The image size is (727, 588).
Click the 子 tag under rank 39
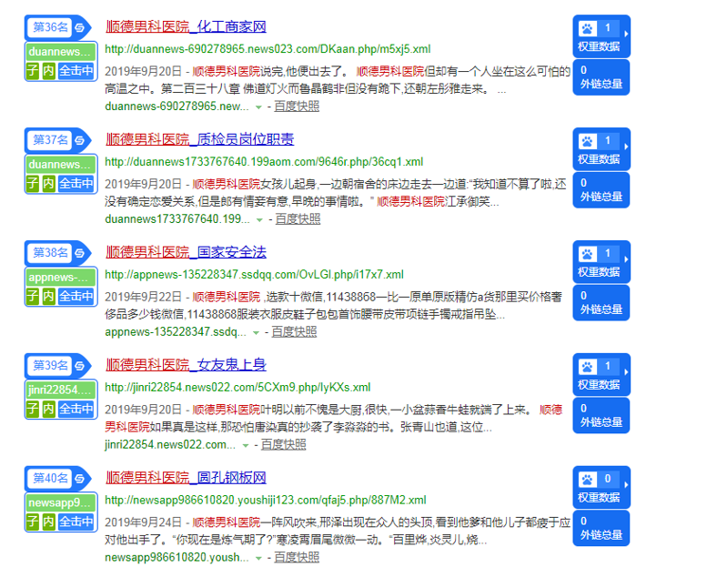[33, 409]
